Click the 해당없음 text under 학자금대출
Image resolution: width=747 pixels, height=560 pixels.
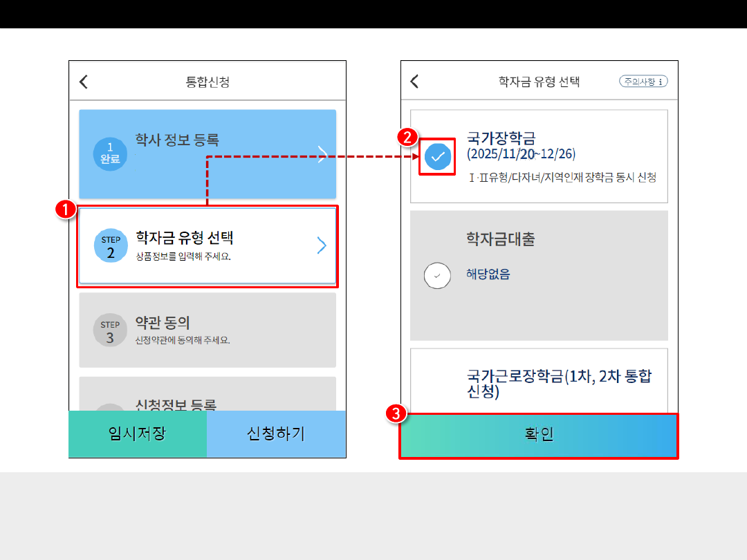pos(488,274)
